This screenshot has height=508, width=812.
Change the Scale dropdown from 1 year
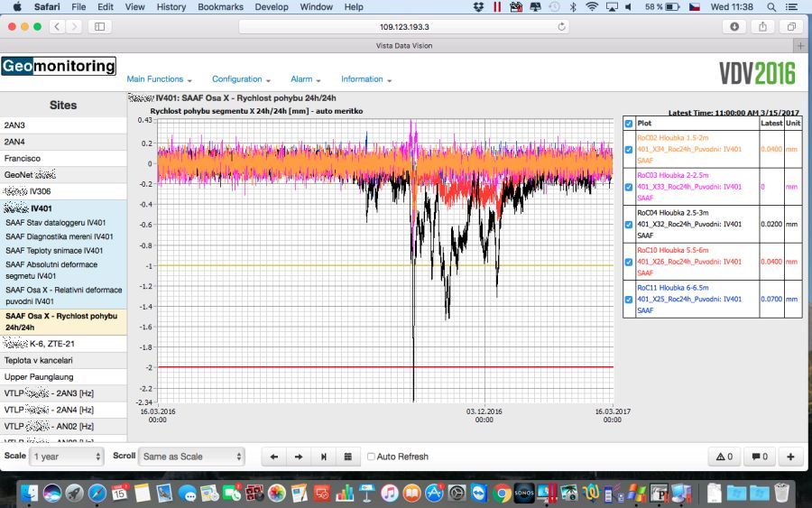coord(66,457)
